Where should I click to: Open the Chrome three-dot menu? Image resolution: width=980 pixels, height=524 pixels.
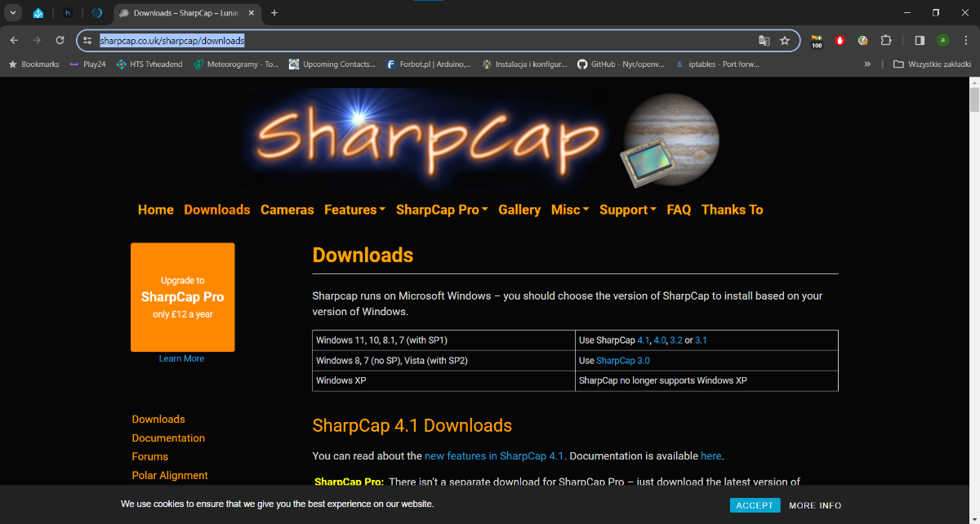pyautogui.click(x=965, y=40)
